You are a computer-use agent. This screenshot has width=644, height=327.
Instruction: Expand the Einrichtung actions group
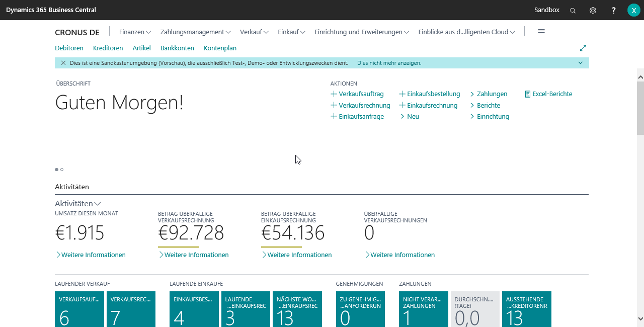(x=490, y=117)
